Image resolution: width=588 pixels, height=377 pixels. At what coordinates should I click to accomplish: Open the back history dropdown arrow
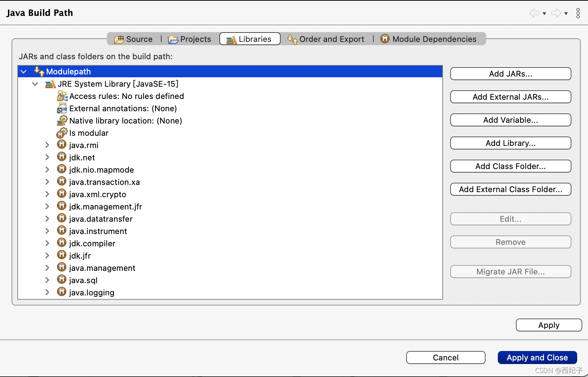click(544, 14)
